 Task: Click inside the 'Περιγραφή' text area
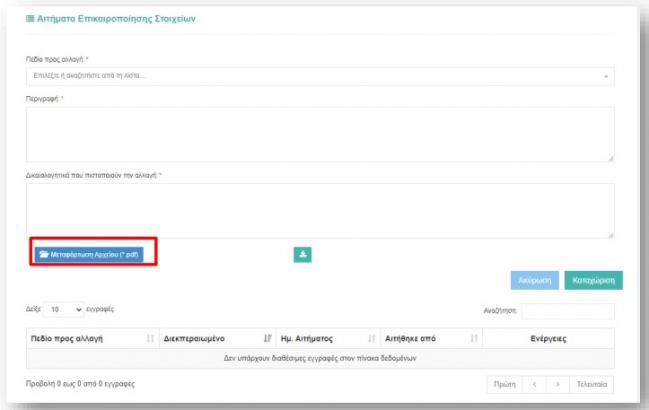pos(320,134)
